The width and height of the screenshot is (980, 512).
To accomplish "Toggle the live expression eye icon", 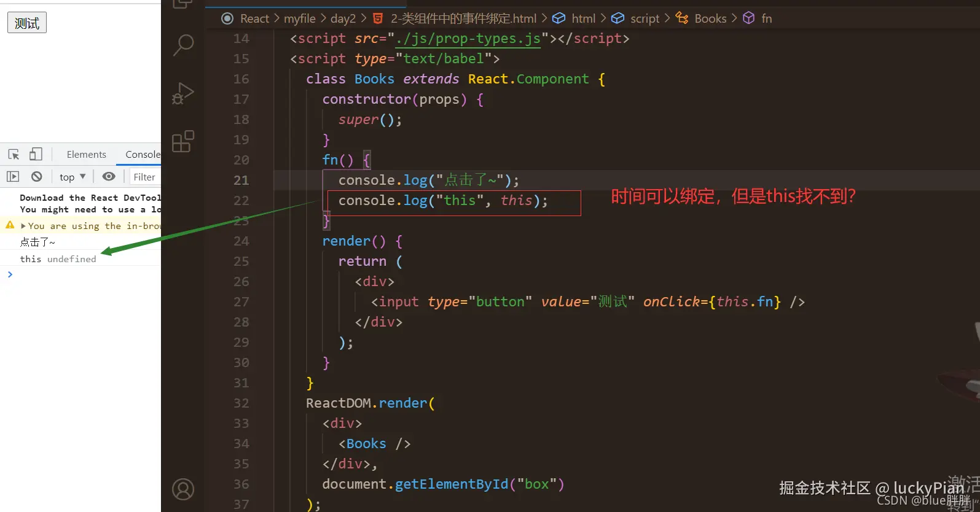I will click(x=109, y=177).
